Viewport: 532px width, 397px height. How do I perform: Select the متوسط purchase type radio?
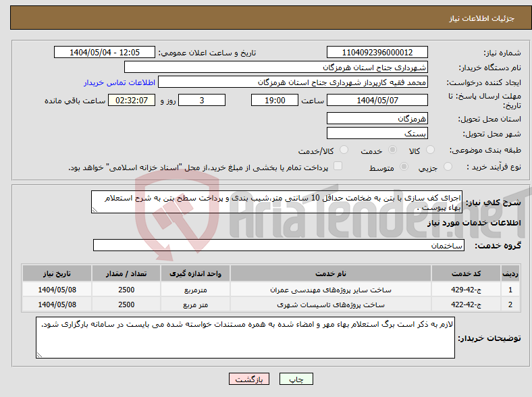(404, 166)
